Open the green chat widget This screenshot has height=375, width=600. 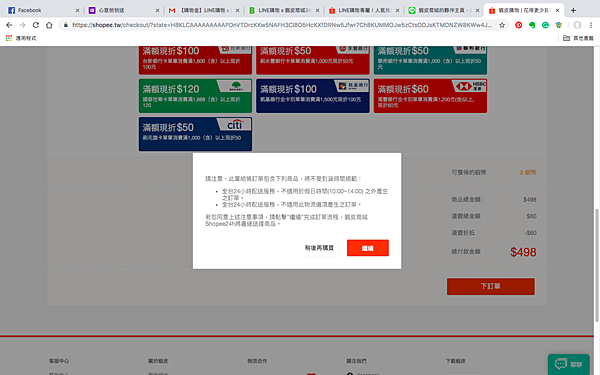point(569,364)
